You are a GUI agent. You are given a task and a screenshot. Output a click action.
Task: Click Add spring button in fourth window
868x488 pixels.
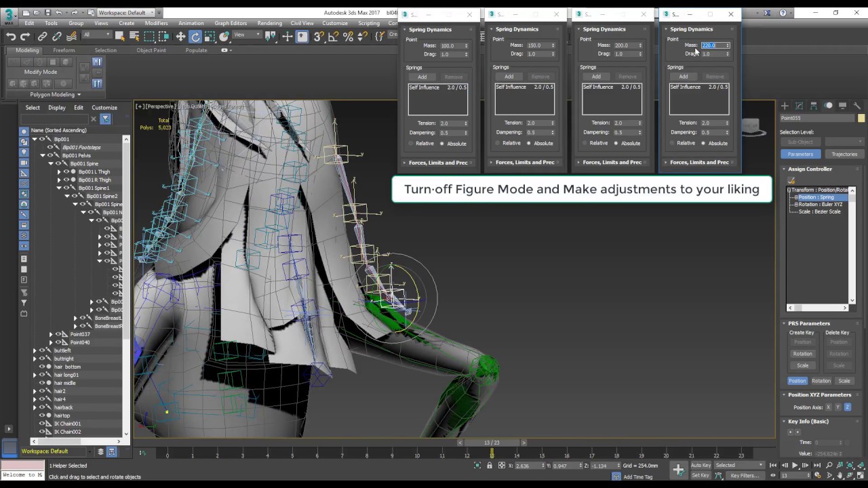click(x=684, y=77)
